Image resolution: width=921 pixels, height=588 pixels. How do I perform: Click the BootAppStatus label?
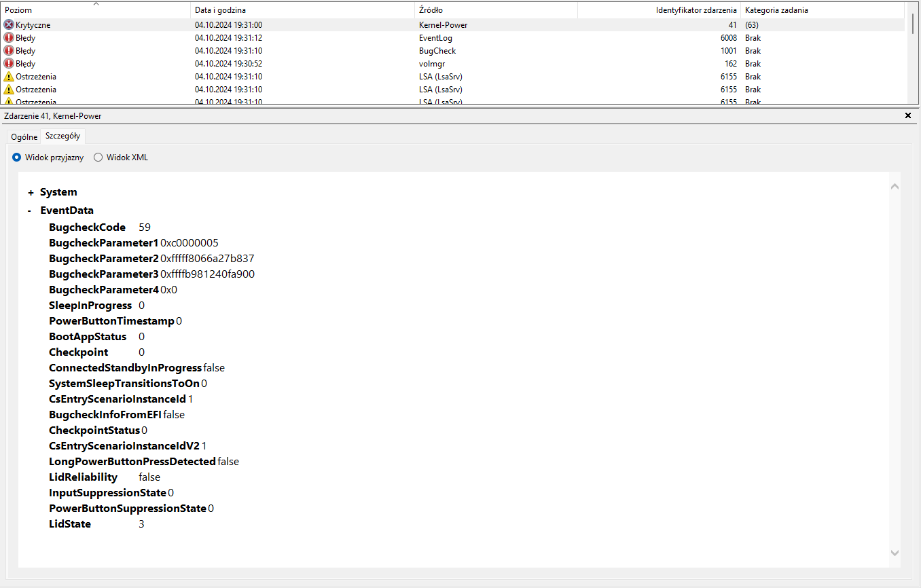pyautogui.click(x=88, y=337)
